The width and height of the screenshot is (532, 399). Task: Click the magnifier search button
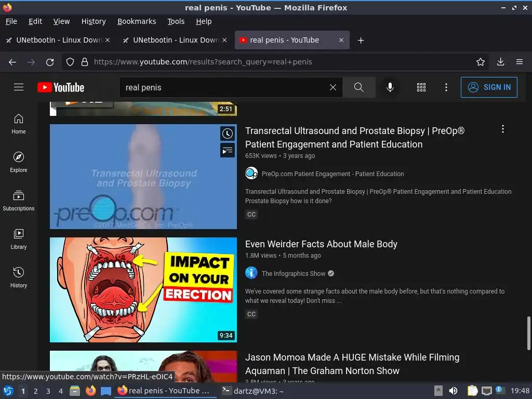[x=358, y=87]
